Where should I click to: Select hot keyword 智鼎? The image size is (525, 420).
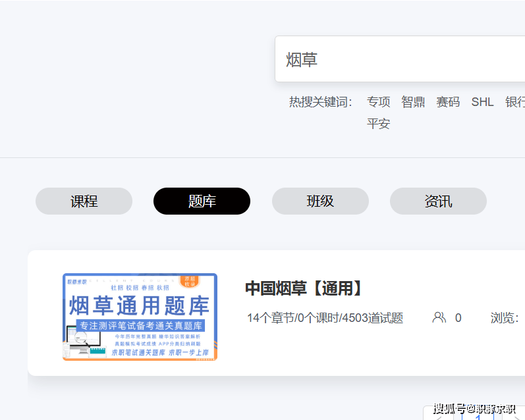click(413, 102)
